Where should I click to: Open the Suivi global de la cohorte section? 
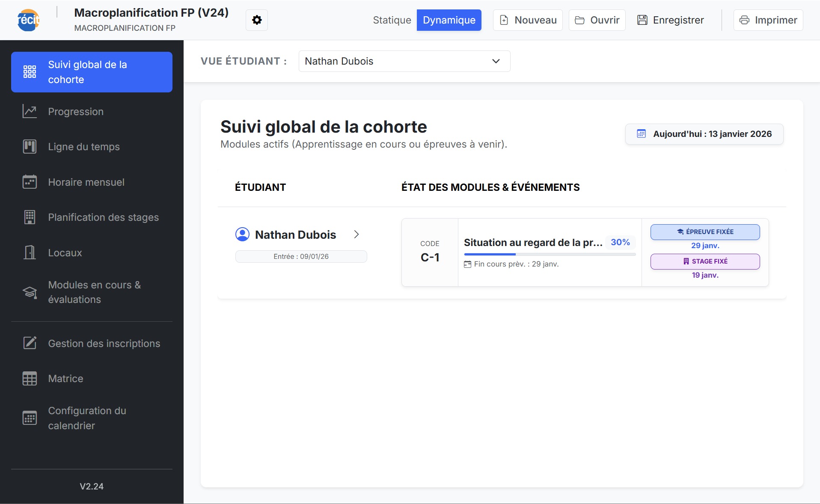(91, 72)
